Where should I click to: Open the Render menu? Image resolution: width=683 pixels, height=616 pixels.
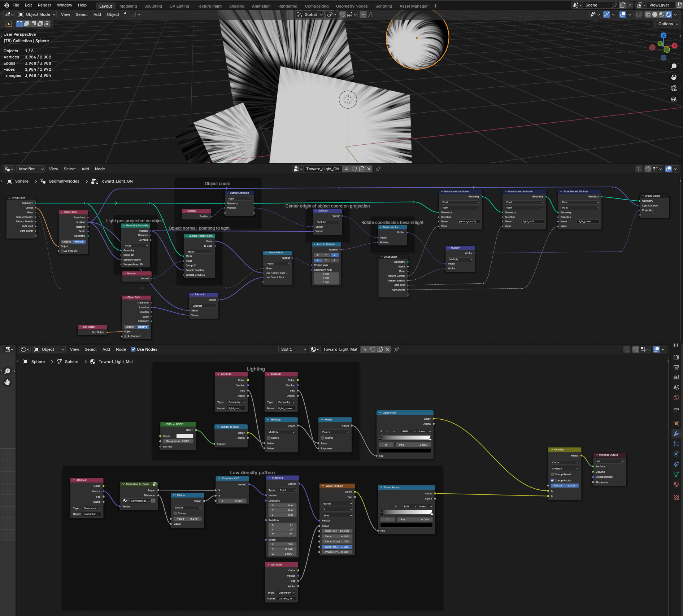point(44,5)
